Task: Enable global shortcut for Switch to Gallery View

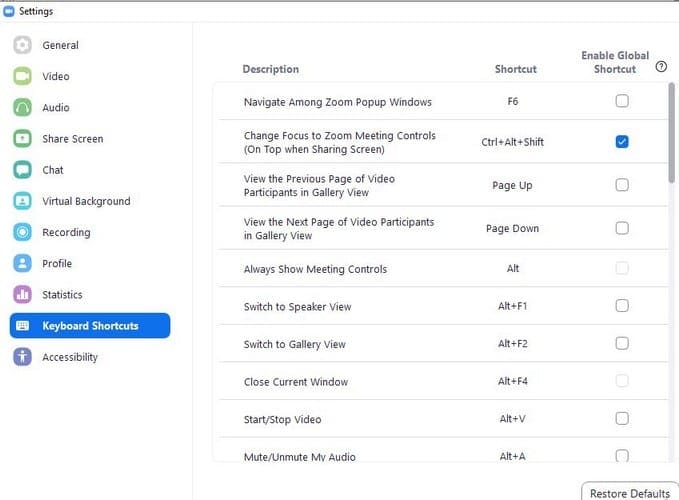Action: point(622,343)
